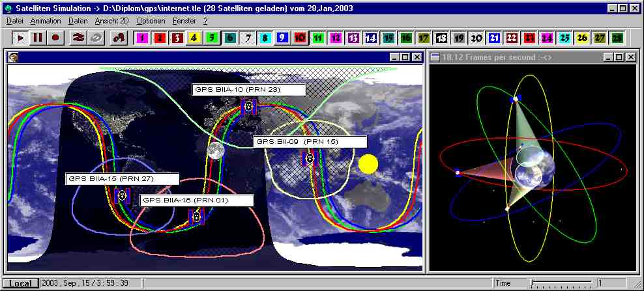Click the Moon icon on the 2D map
The image size is (644, 291).
215,150
